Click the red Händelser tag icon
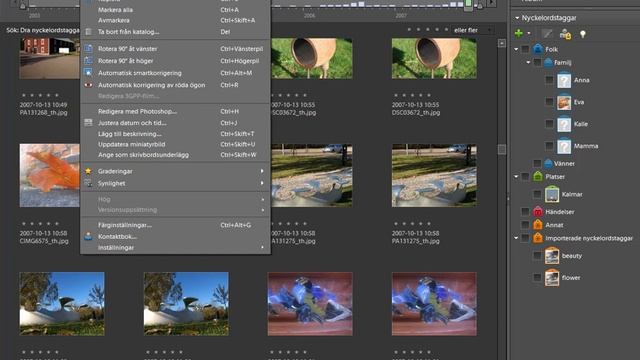640x360 pixels. tap(538, 211)
